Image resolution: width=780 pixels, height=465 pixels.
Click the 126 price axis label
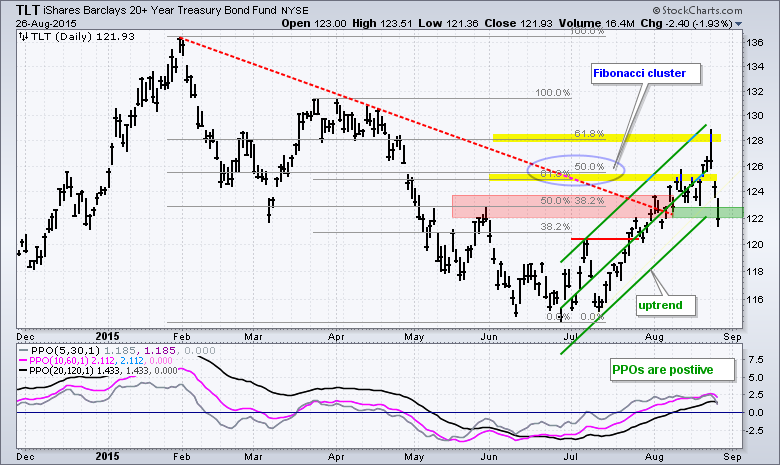tap(755, 167)
